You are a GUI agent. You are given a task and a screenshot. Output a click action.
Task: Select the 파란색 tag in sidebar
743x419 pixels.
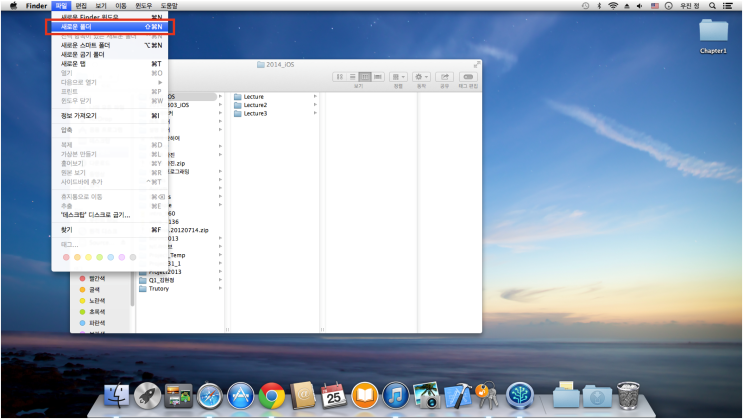pyautogui.click(x=92, y=323)
